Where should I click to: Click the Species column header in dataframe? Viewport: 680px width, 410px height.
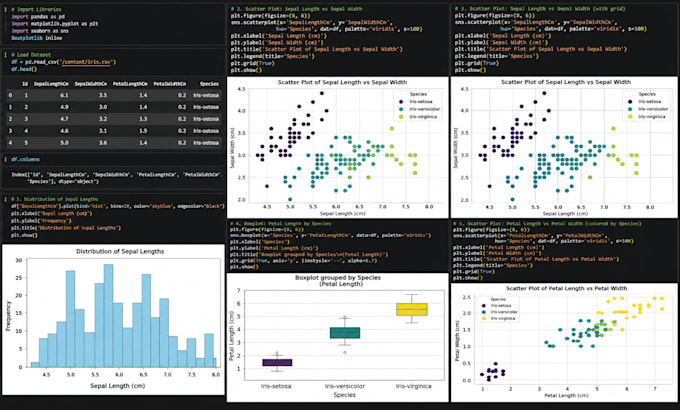tap(209, 84)
